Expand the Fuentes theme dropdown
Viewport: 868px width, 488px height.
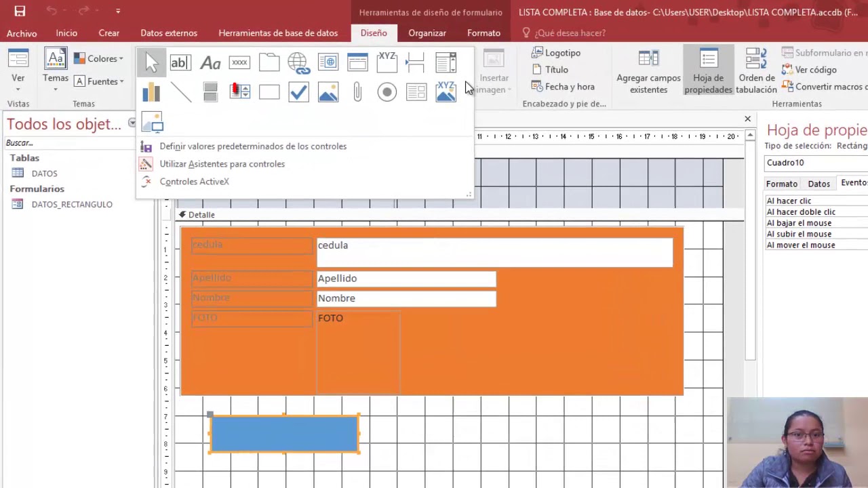[99, 81]
